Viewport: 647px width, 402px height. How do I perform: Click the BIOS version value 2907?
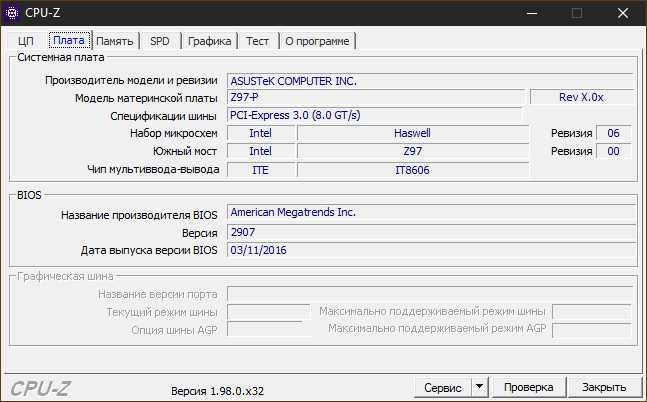point(432,232)
